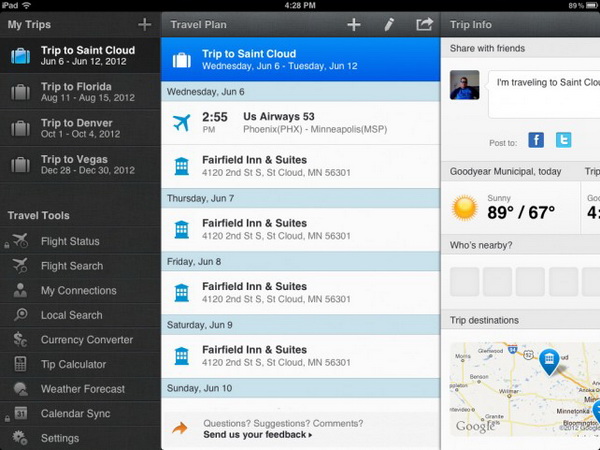Open Weather Forecast label
Screen dimensions: 600x450
tap(83, 389)
